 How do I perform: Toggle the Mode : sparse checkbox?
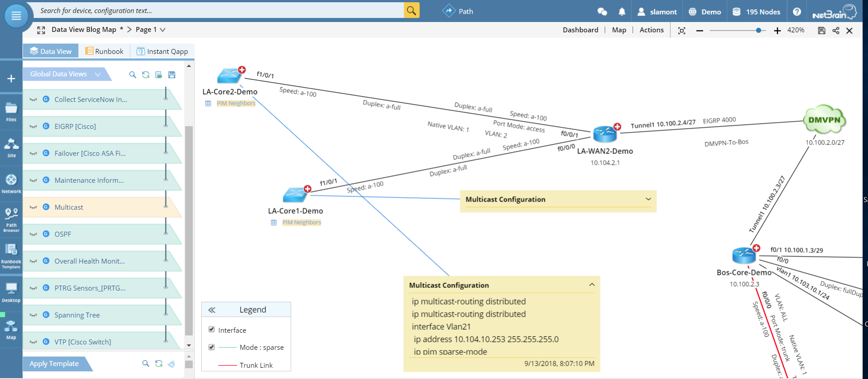[212, 347]
